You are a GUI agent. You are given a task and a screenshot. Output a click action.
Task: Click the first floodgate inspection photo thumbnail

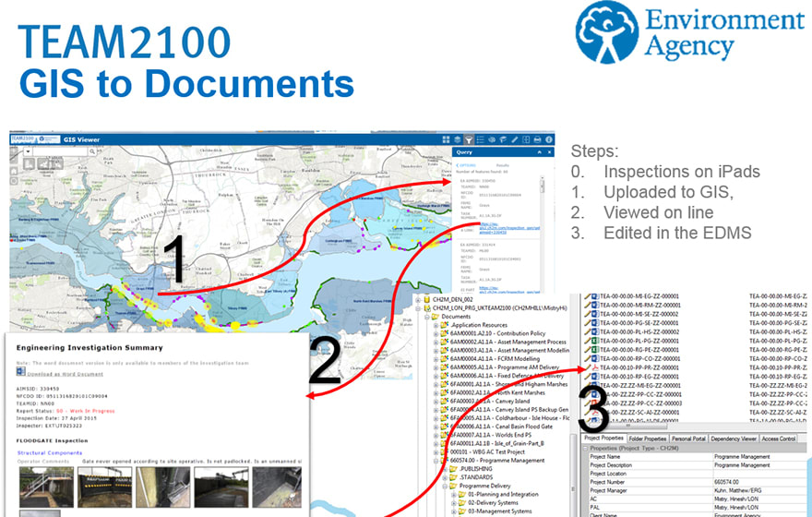pos(44,488)
